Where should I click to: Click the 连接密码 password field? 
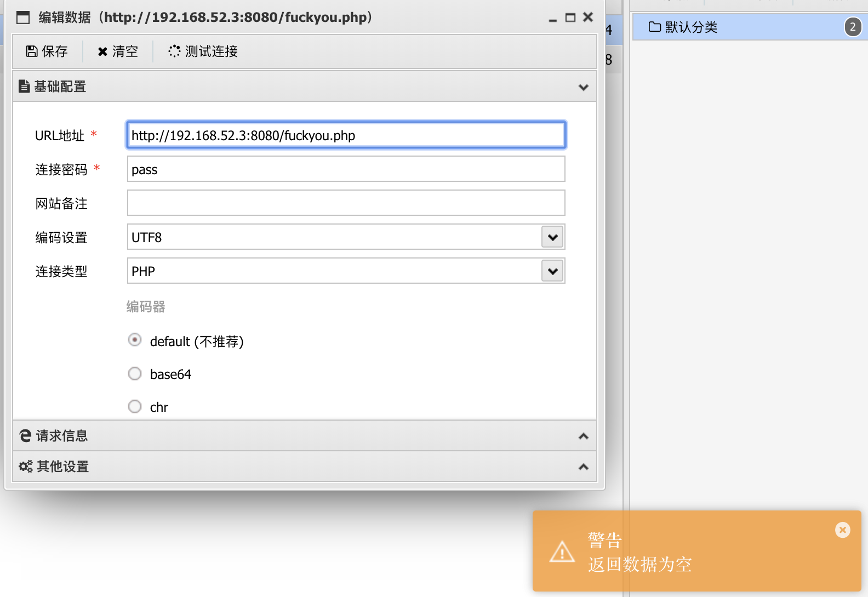pyautogui.click(x=346, y=169)
